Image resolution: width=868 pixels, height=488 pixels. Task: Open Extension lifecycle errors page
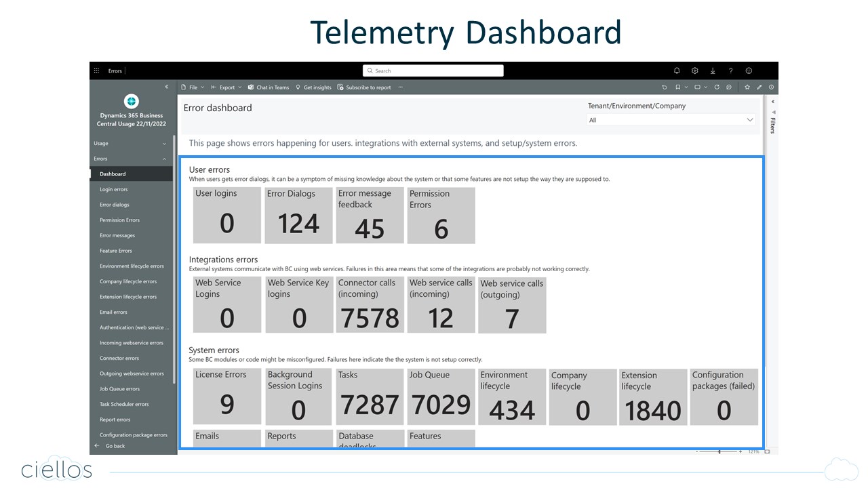131,297
